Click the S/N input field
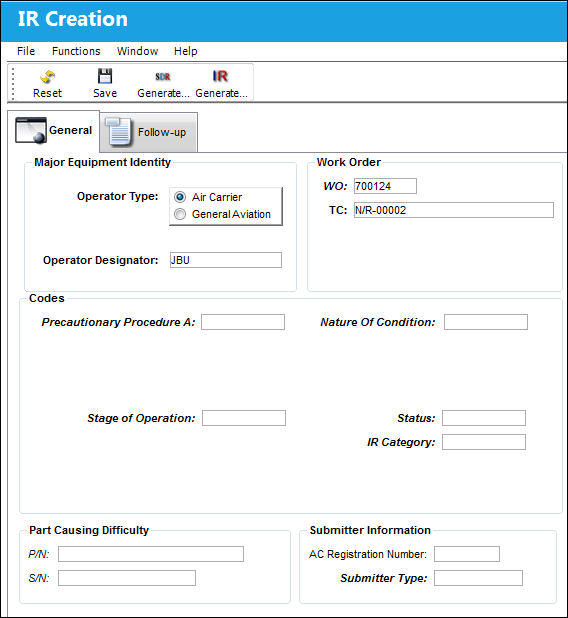The width and height of the screenshot is (568, 618). click(x=127, y=578)
